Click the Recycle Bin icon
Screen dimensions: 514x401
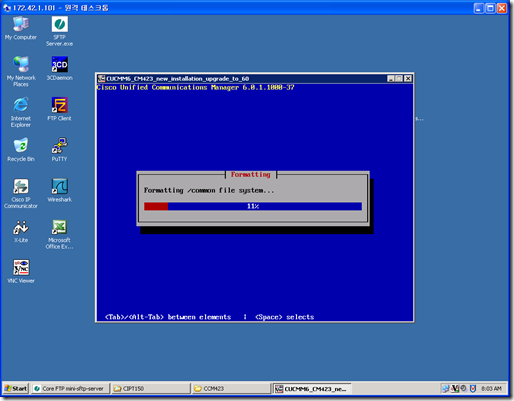pyautogui.click(x=21, y=150)
